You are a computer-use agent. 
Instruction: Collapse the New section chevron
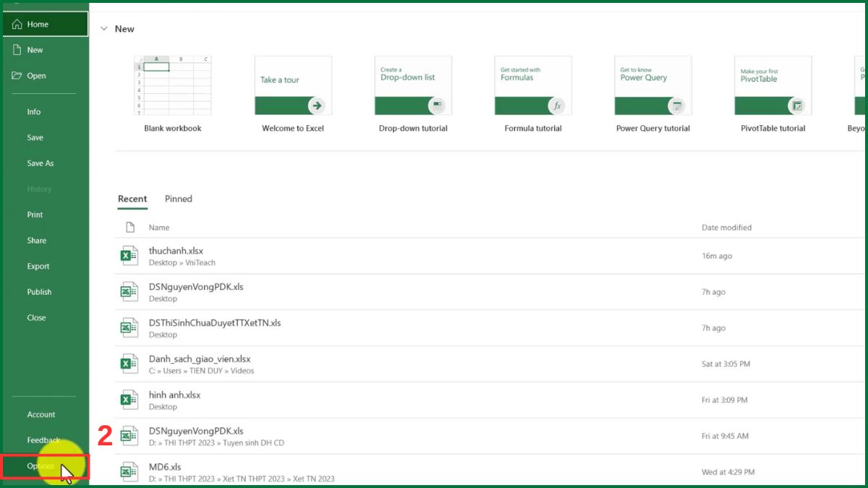point(103,28)
